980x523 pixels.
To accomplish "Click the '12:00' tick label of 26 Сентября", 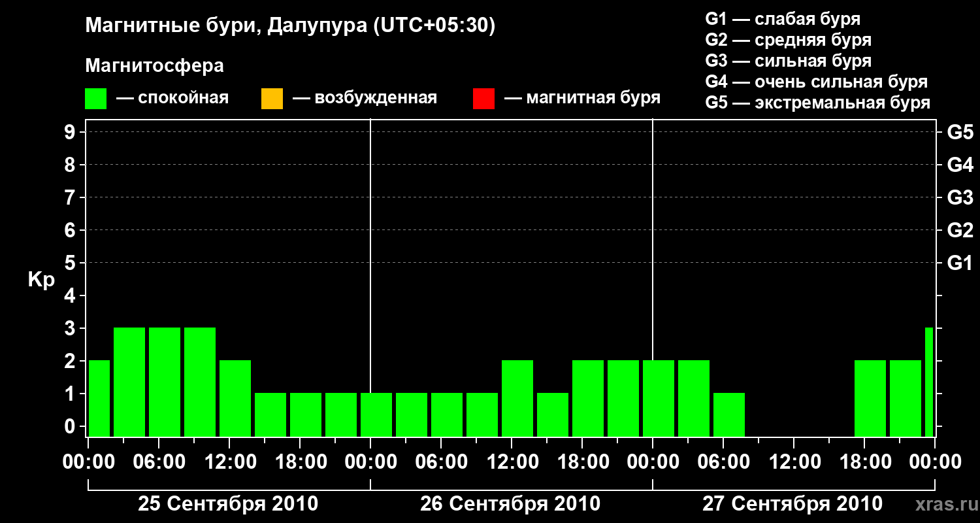I will click(x=512, y=462).
